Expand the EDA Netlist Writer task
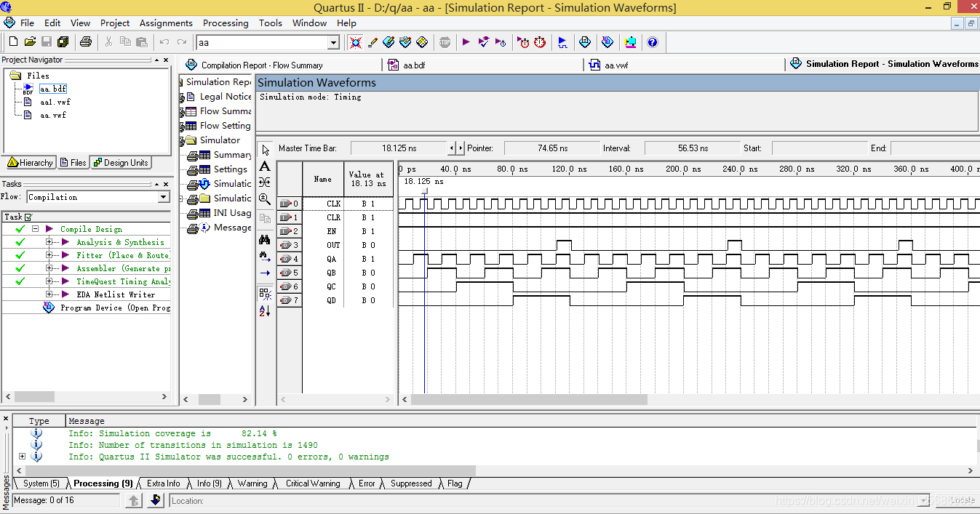This screenshot has width=980, height=514. click(x=49, y=294)
